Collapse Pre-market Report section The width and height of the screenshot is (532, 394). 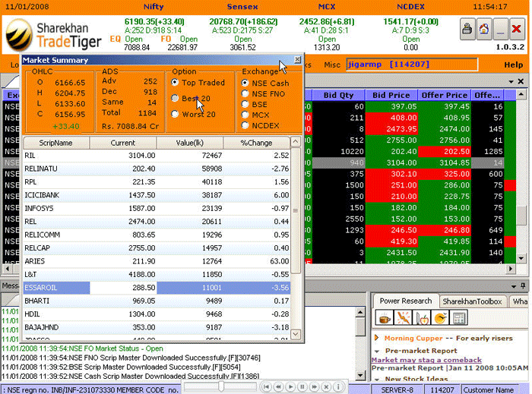click(377, 351)
